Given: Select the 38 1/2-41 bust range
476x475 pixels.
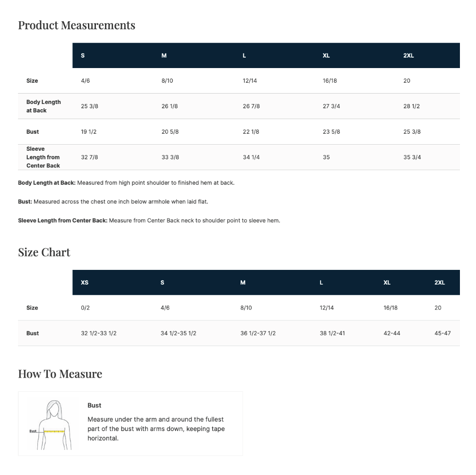Looking at the screenshot, I should pyautogui.click(x=332, y=333).
